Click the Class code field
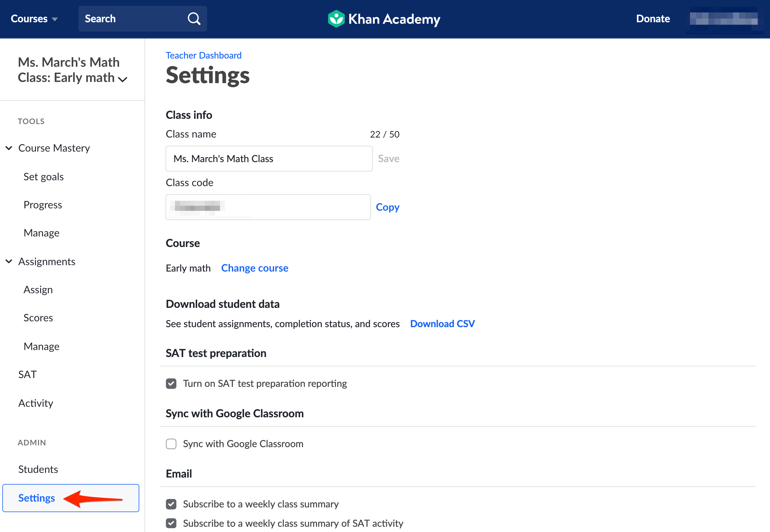 click(x=268, y=207)
